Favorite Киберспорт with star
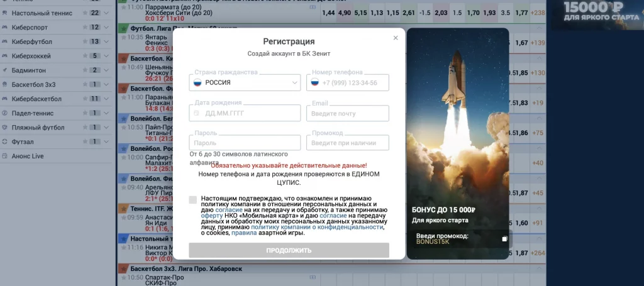Screen dimensions: 644x286 pos(85,28)
